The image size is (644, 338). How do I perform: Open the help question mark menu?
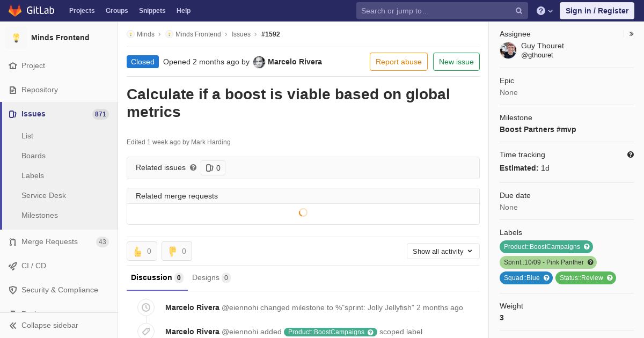545,11
